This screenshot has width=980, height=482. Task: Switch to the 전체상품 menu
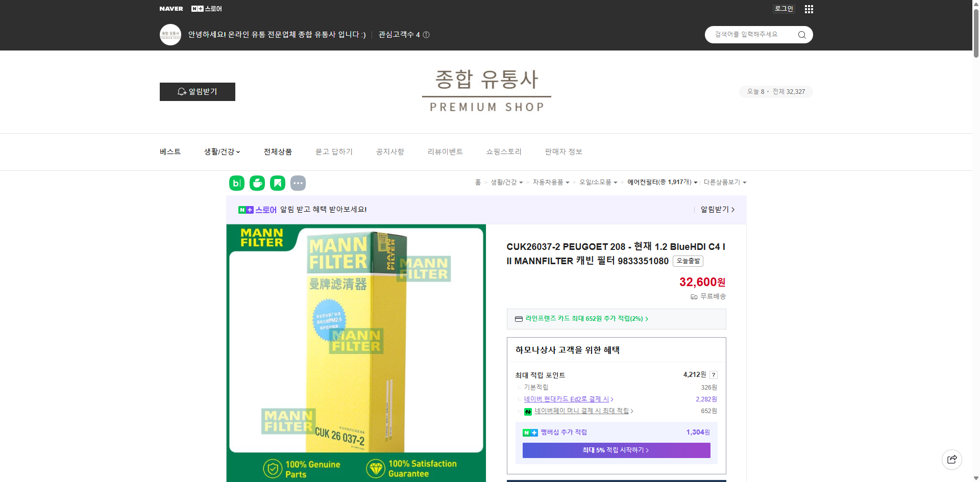click(x=278, y=151)
